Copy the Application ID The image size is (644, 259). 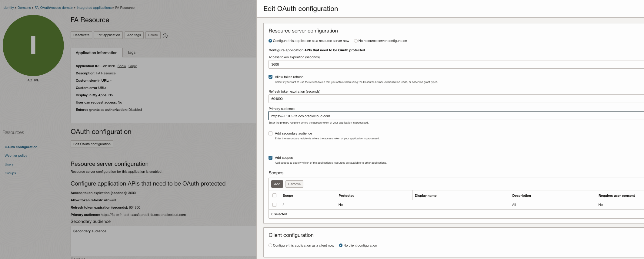132,66
